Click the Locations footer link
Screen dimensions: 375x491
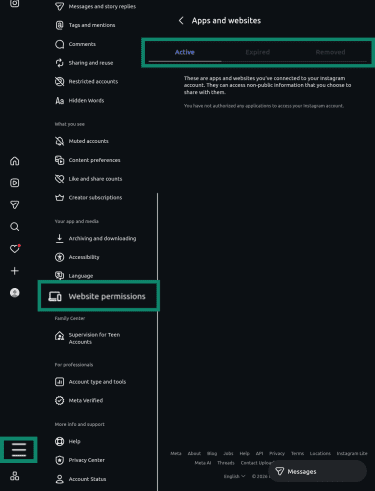[320, 453]
